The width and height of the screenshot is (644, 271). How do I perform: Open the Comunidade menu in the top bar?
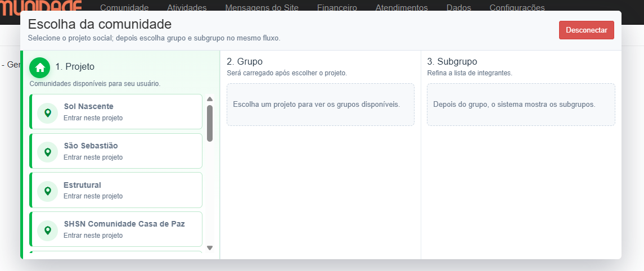124,7
